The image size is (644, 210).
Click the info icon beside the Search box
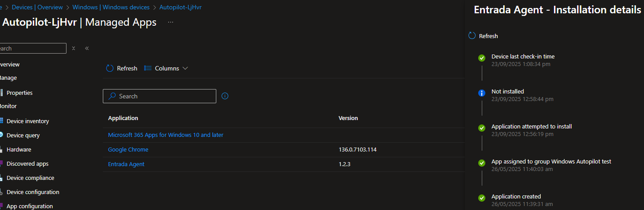[x=225, y=96]
